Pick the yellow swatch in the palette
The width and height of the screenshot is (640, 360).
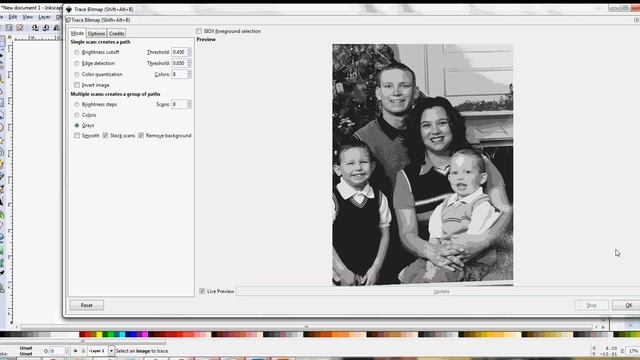tap(99, 335)
